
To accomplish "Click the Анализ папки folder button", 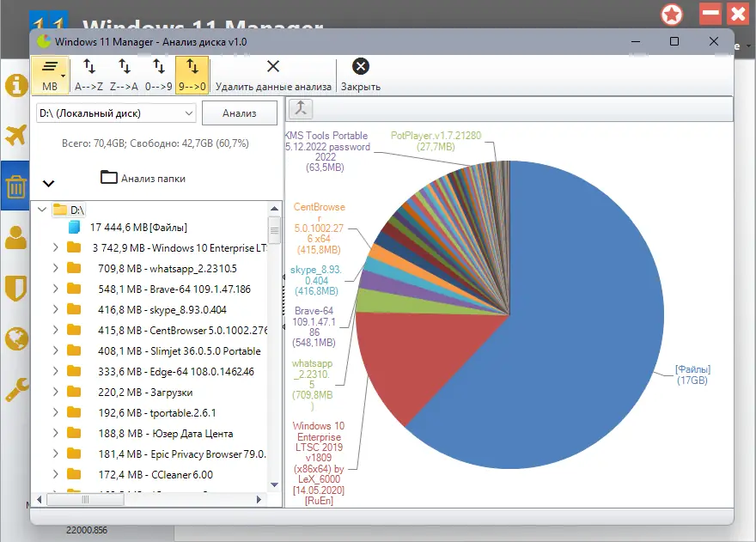I will tap(143, 178).
